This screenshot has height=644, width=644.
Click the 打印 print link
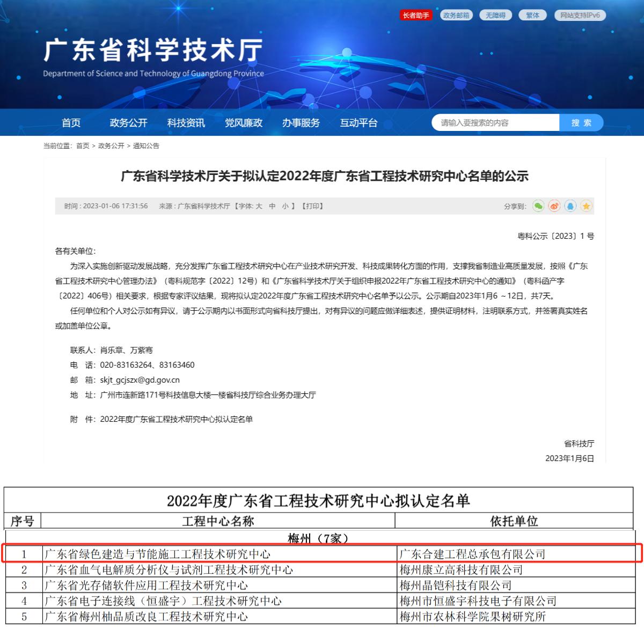[x=313, y=206]
